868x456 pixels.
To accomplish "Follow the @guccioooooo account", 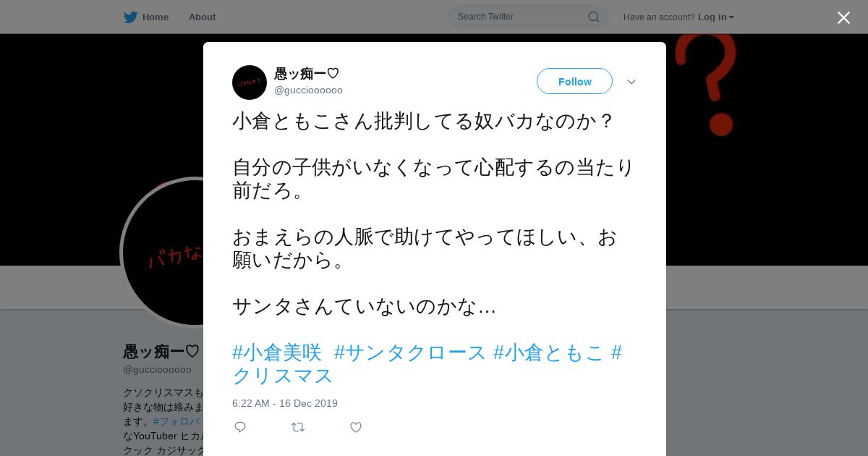I will (574, 81).
